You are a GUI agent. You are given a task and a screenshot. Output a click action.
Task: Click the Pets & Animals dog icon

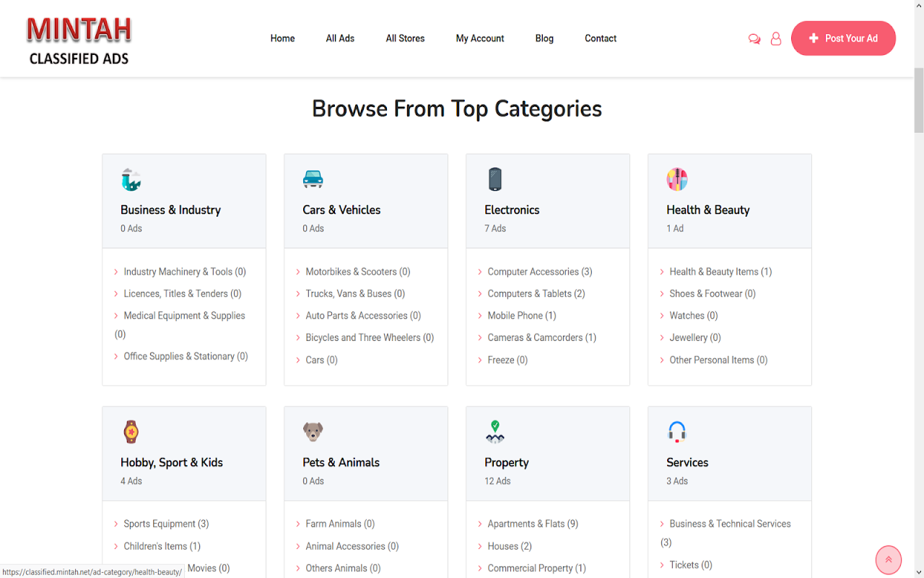point(313,432)
